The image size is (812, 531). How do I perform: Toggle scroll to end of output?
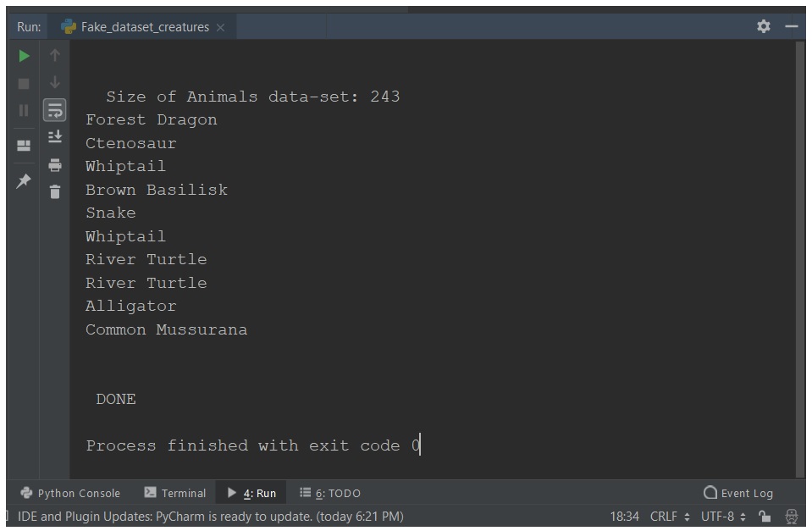tap(55, 136)
